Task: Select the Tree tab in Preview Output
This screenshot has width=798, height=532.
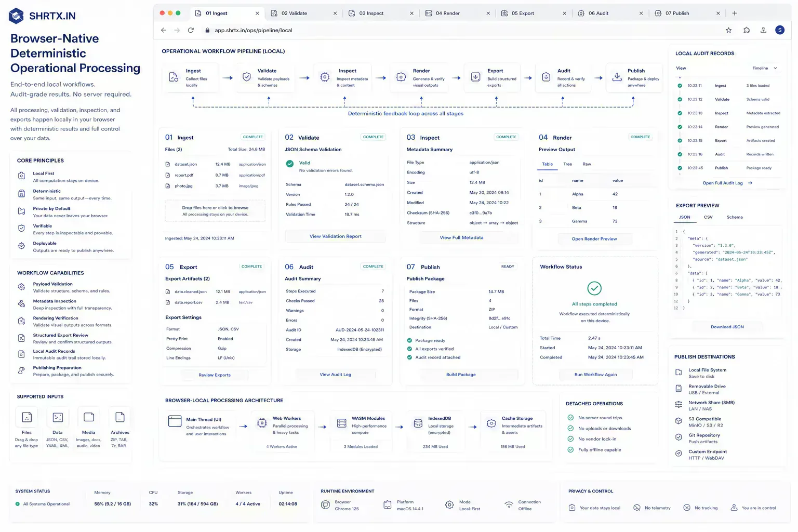Action: (x=568, y=164)
